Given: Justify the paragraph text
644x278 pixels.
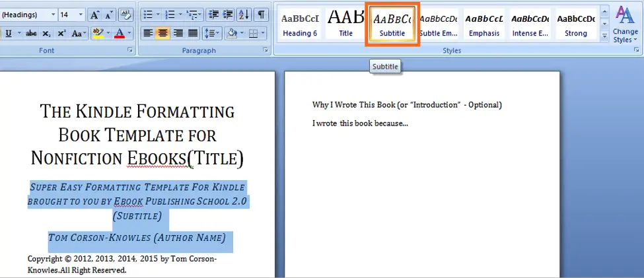Looking at the screenshot, I should 193,33.
